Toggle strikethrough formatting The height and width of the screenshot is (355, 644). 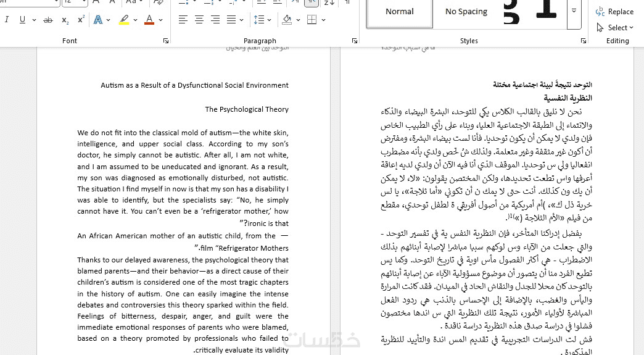pyautogui.click(x=48, y=19)
